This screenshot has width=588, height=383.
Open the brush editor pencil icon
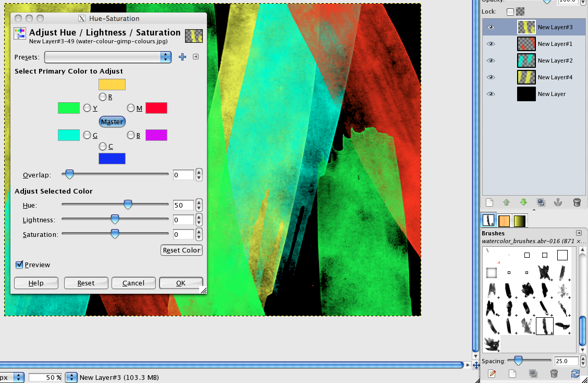[492, 374]
